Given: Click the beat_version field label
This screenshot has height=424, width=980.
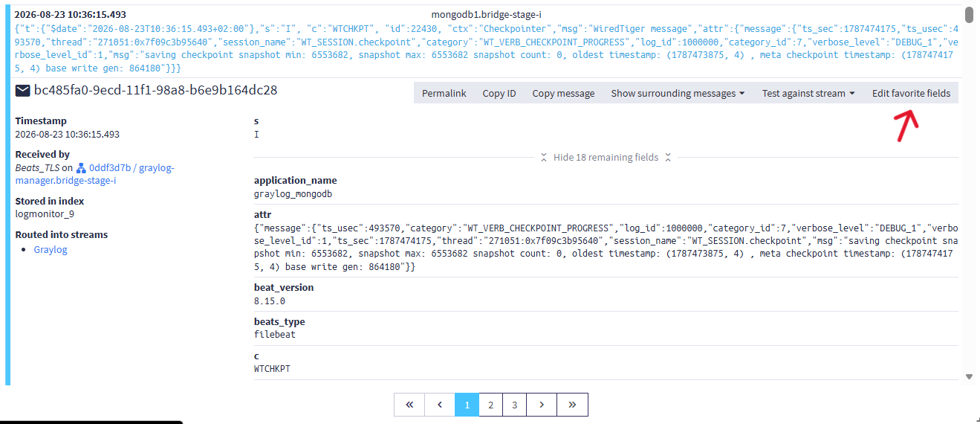Looking at the screenshot, I should 284,287.
